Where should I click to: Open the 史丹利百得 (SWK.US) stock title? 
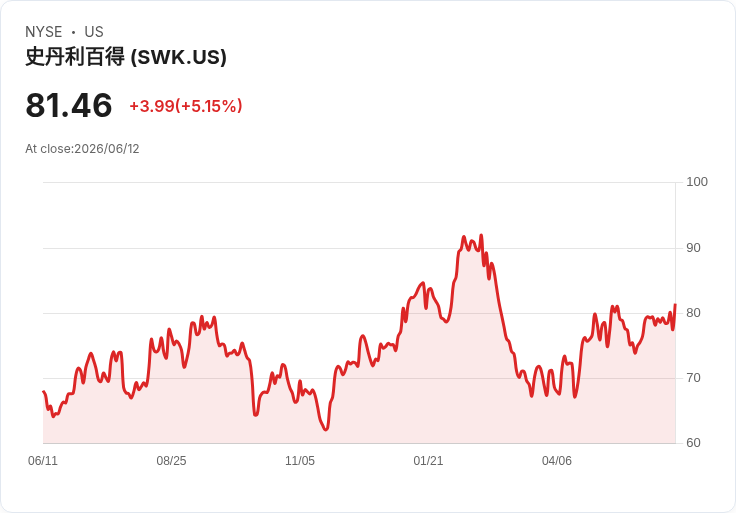point(126,57)
